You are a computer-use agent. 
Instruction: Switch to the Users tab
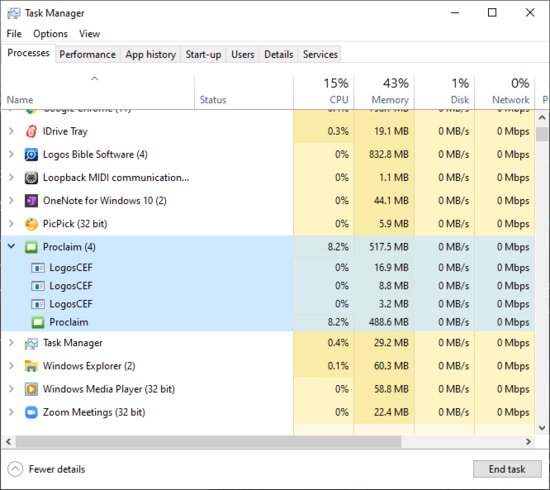pos(242,54)
